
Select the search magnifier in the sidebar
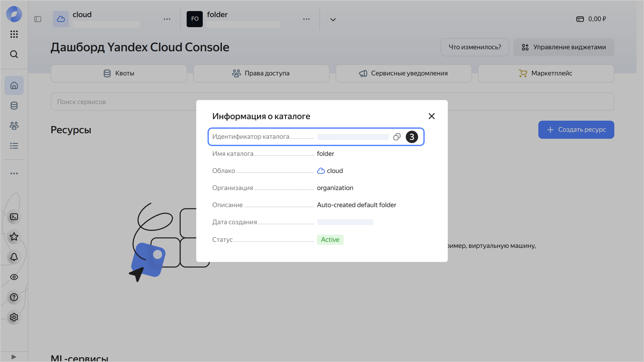point(14,54)
